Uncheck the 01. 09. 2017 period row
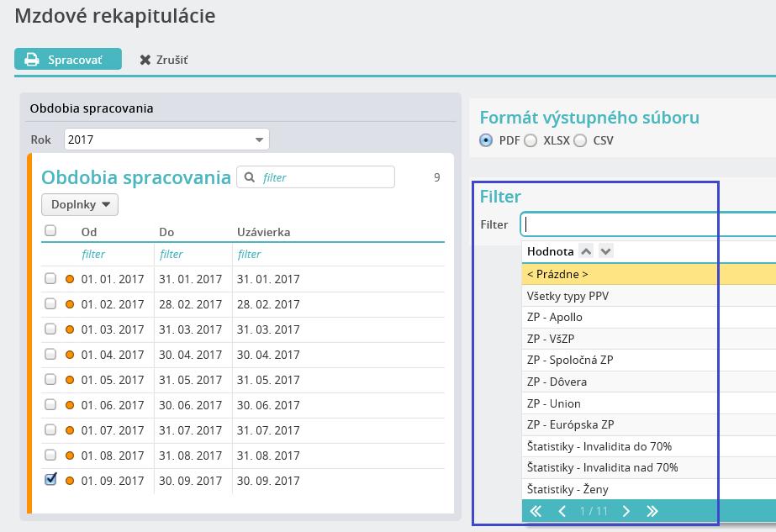The image size is (776, 532). (50, 479)
